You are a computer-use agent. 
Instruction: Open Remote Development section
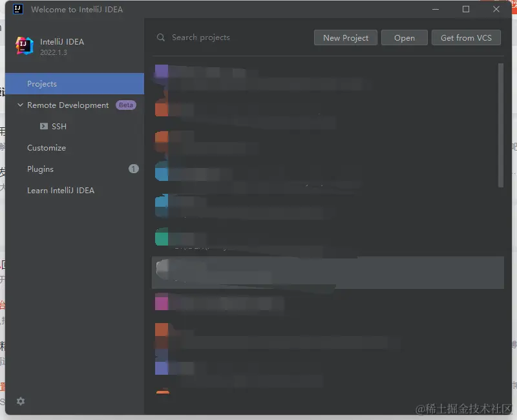coord(68,105)
